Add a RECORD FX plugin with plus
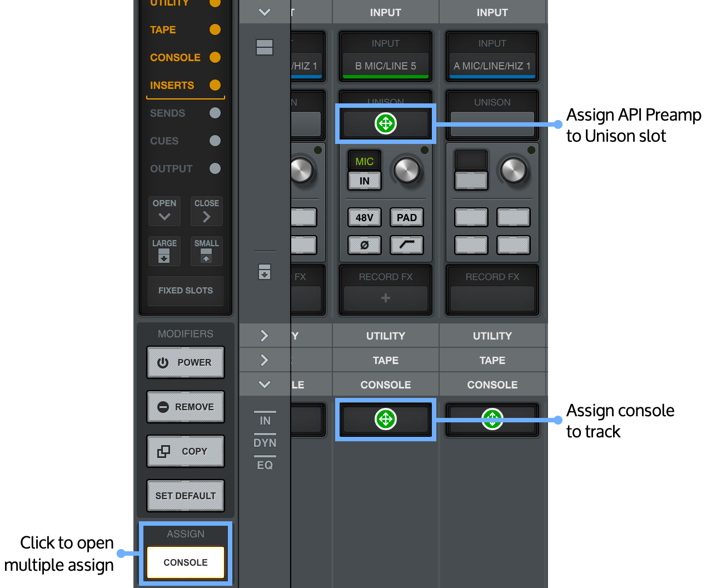This screenshot has height=588, width=707. 386,298
